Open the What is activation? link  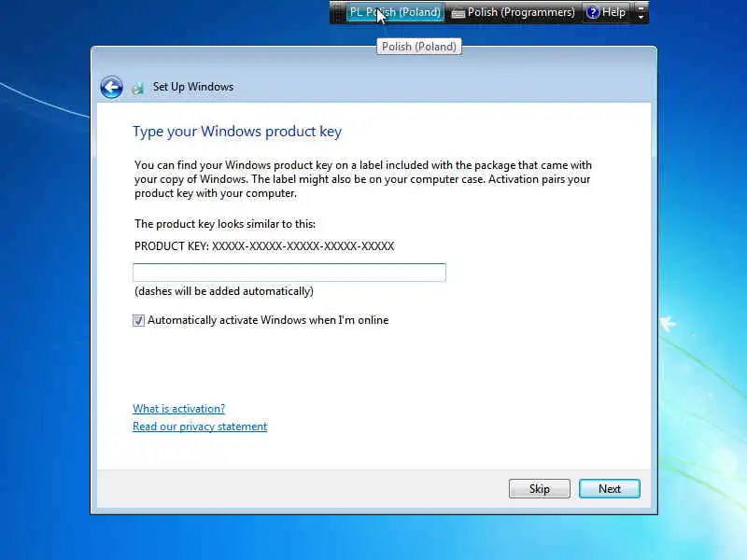(178, 409)
